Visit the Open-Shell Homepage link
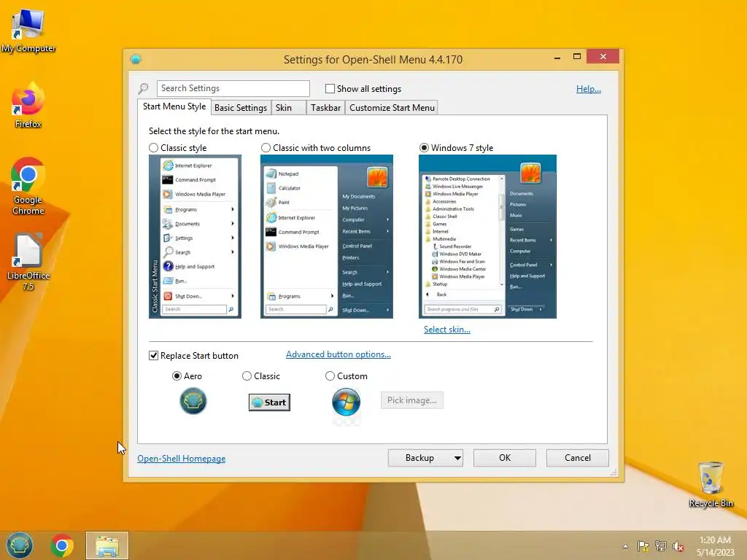 pos(182,459)
